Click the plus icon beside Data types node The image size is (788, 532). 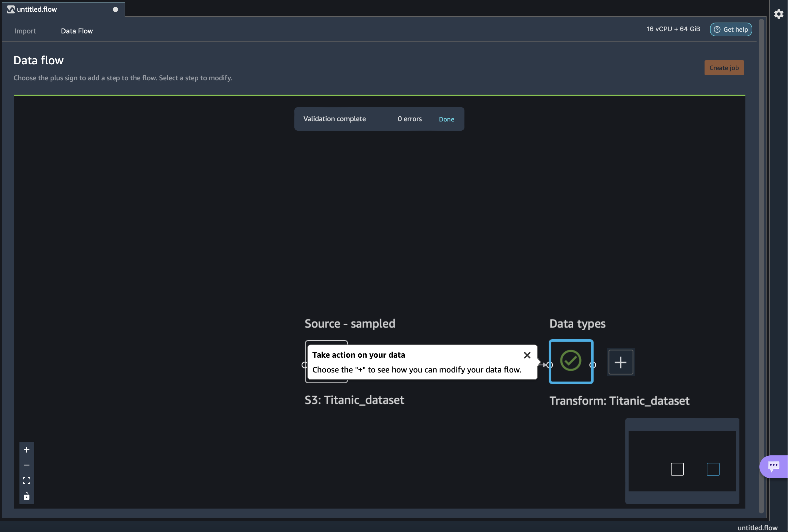coord(621,362)
